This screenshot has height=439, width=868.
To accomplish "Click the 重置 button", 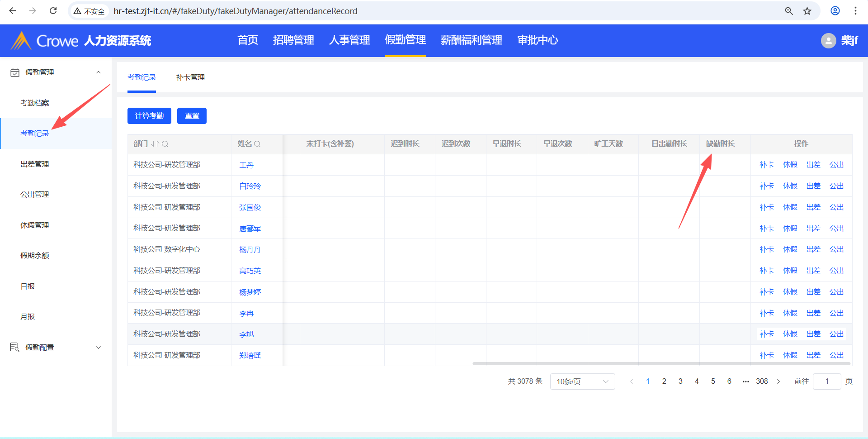I will coord(192,116).
